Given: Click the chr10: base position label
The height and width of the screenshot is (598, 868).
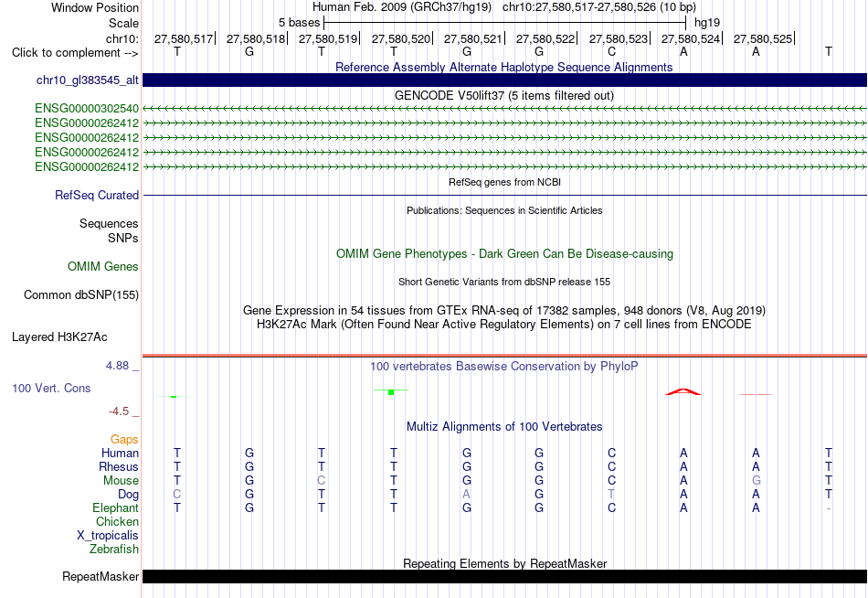Looking at the screenshot, I should (122, 38).
